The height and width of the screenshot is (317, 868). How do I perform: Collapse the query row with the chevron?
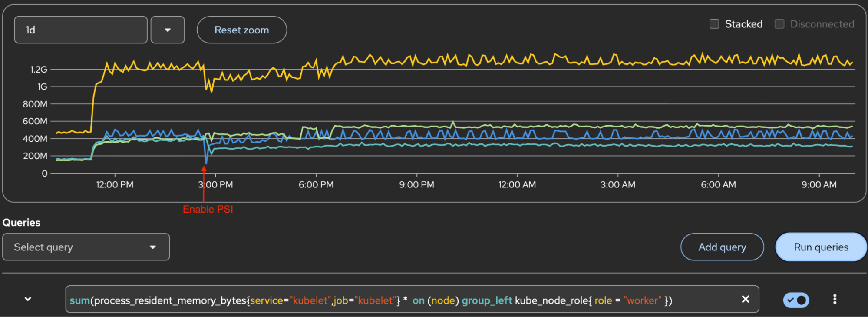(28, 299)
